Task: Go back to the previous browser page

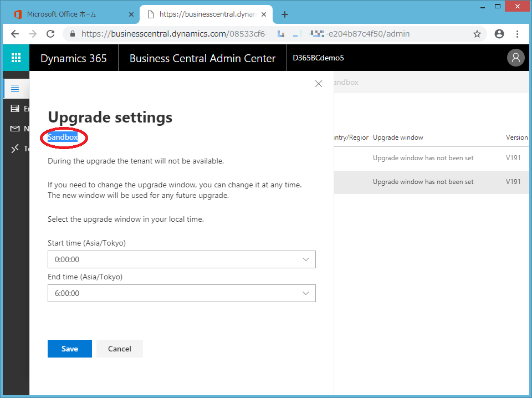Action: (x=15, y=34)
